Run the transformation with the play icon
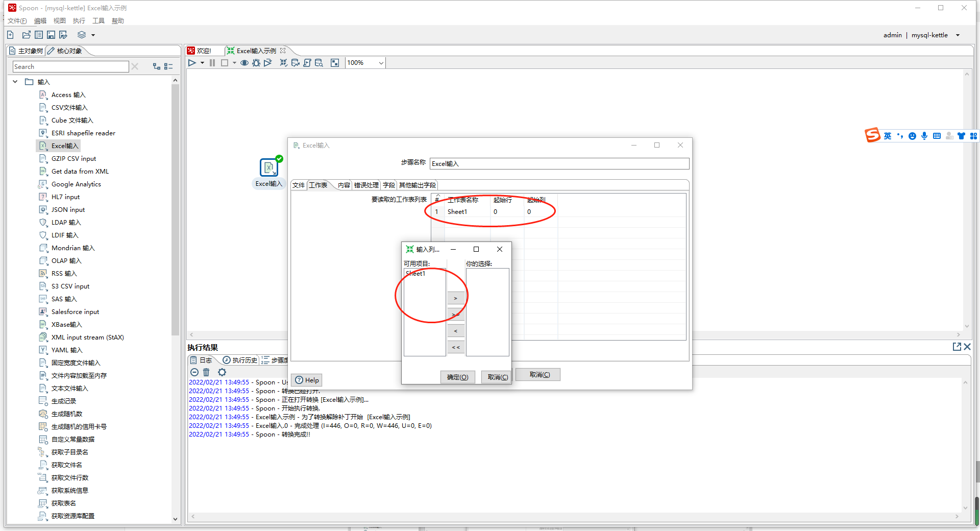980x531 pixels. tap(192, 63)
